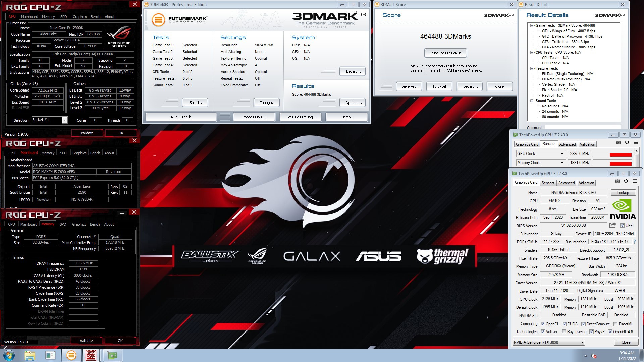The image size is (644, 362).
Task: Switch to 3DMark03 via taskbar icon
Action: (x=71, y=355)
